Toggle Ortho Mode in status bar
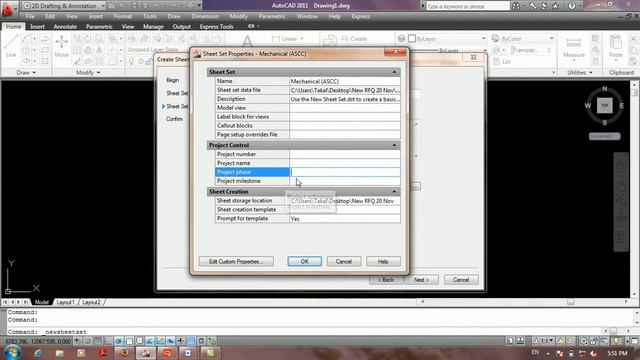The image size is (640, 360). click(x=108, y=341)
